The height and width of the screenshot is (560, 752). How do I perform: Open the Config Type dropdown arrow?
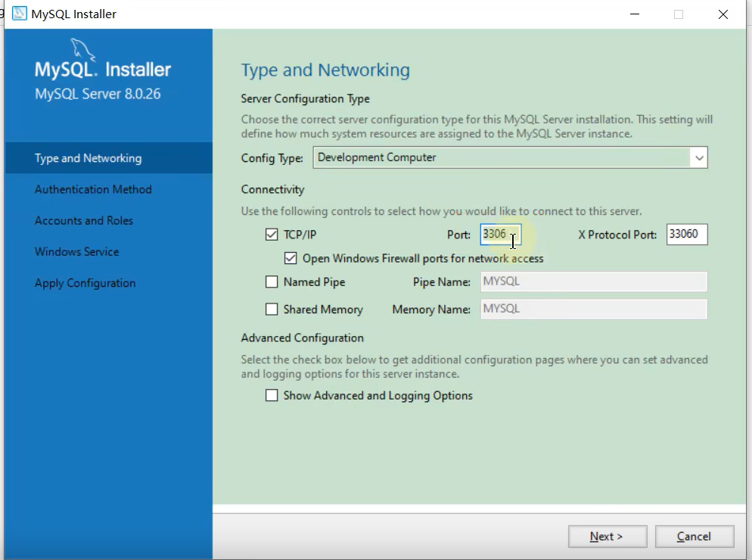point(698,157)
